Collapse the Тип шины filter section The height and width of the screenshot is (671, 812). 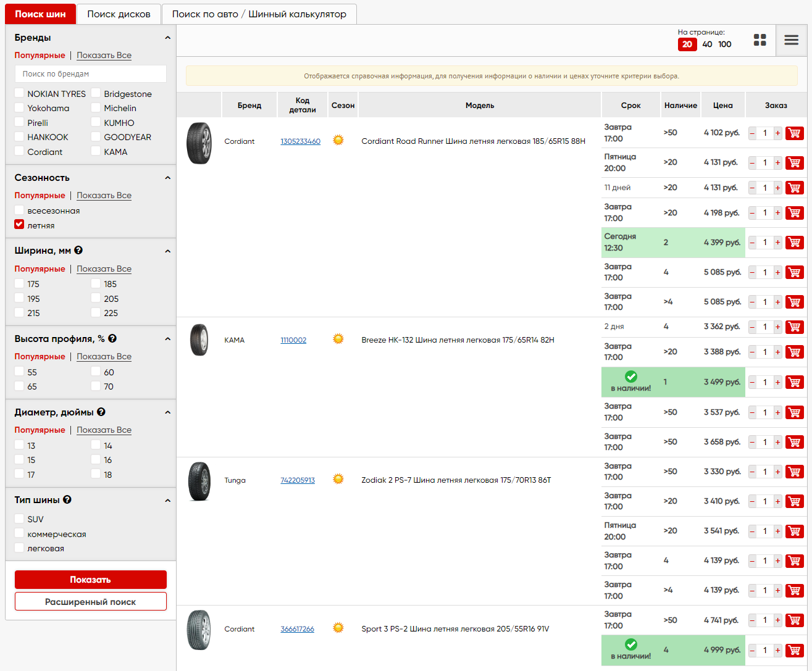167,500
